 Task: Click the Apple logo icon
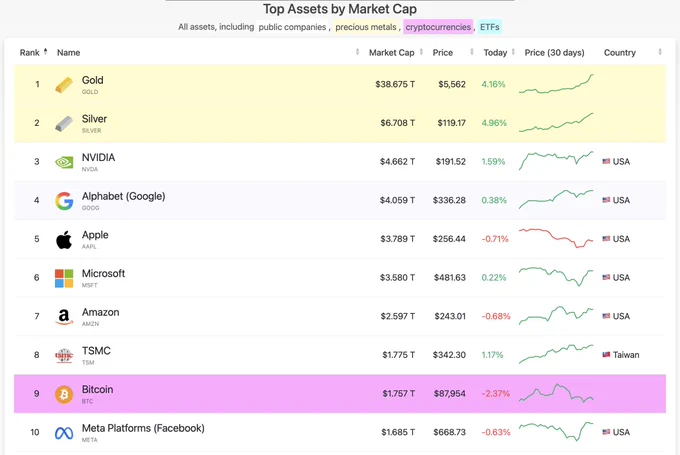(x=64, y=239)
